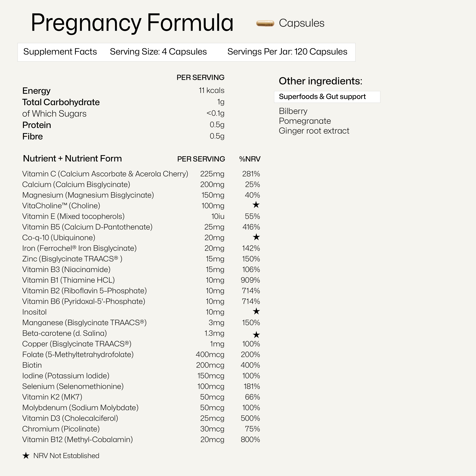Image resolution: width=476 pixels, height=476 pixels.
Task: Click the capsule icon beside Capsules
Action: [265, 23]
